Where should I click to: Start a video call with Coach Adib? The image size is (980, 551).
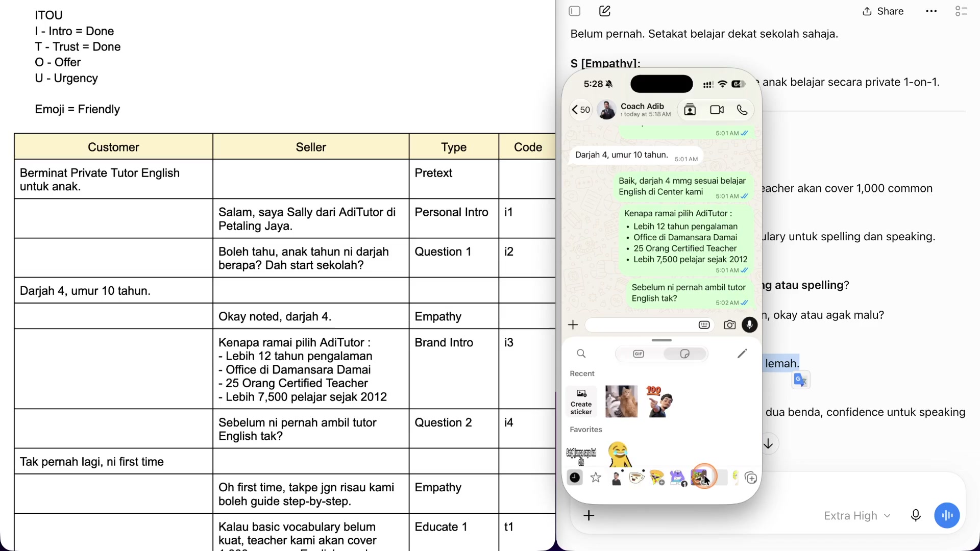(717, 110)
